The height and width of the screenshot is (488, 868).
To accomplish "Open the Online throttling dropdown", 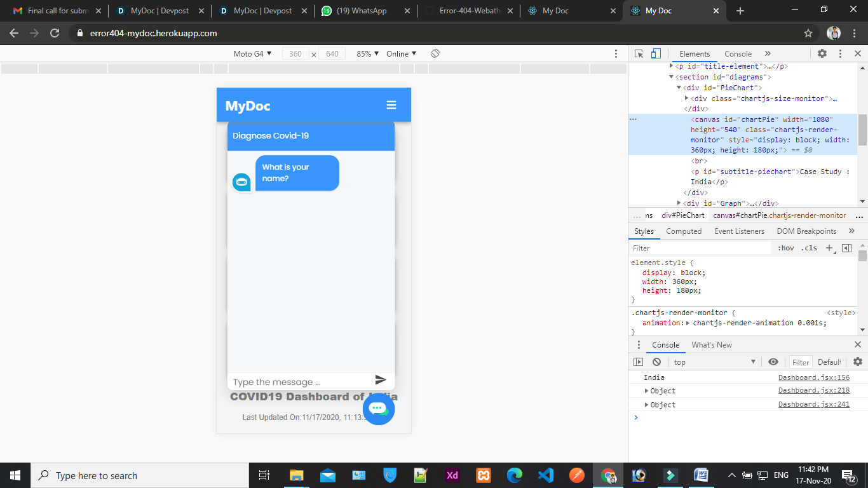I will pos(401,54).
